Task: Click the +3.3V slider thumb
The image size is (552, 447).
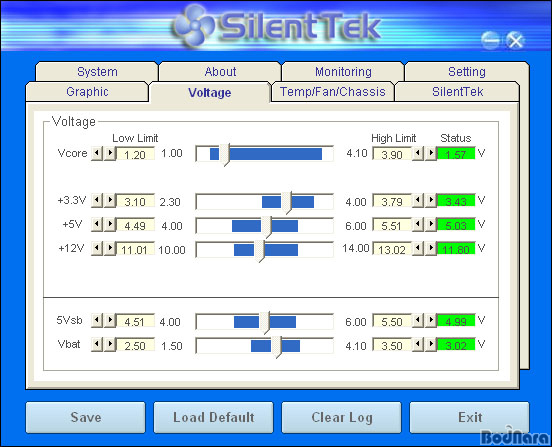Action: pyautogui.click(x=287, y=203)
